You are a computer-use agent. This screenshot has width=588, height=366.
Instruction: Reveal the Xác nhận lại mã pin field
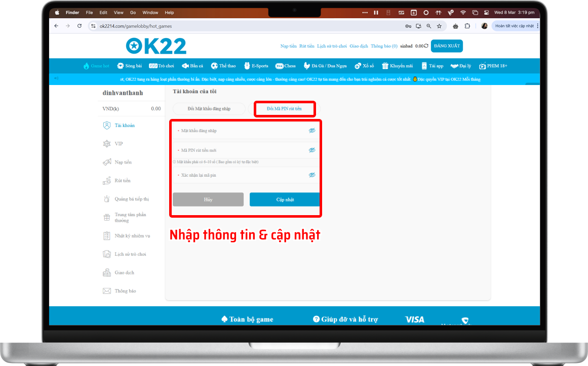312,175
